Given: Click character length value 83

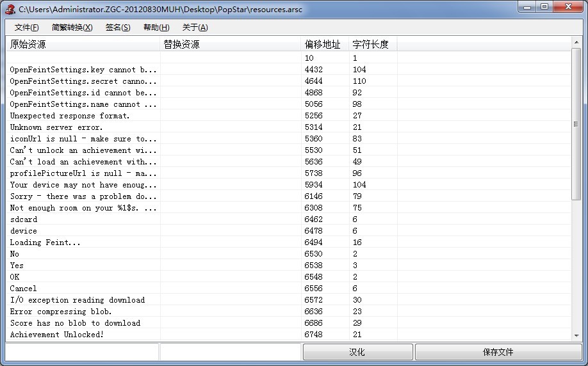Looking at the screenshot, I should coord(357,139).
